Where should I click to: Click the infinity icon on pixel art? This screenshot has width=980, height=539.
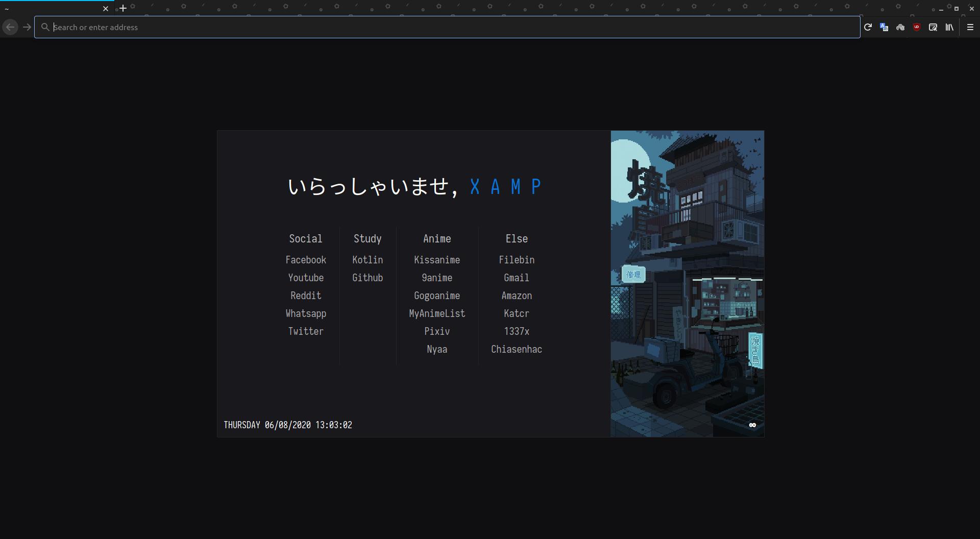click(752, 425)
